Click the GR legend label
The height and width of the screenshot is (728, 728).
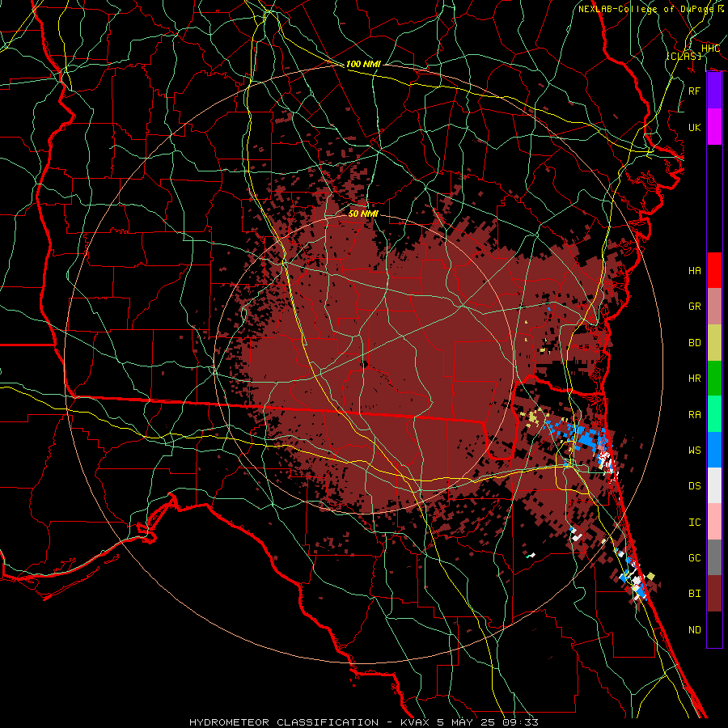coord(695,307)
